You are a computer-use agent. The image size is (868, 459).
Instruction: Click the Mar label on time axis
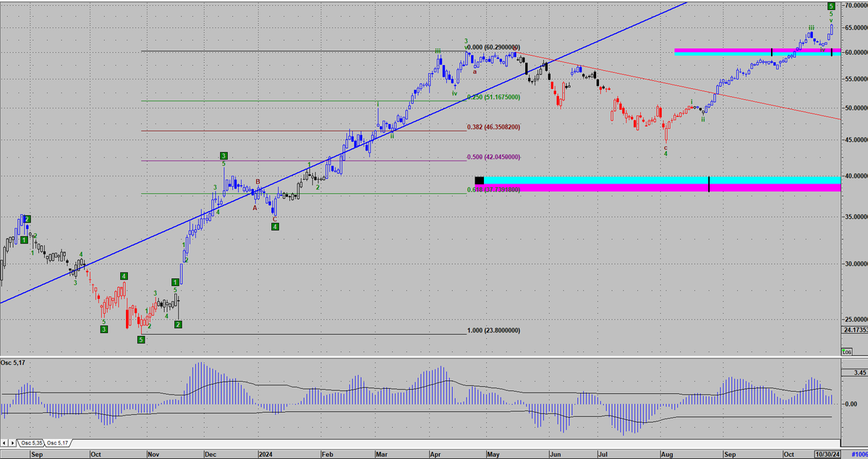pos(381,454)
